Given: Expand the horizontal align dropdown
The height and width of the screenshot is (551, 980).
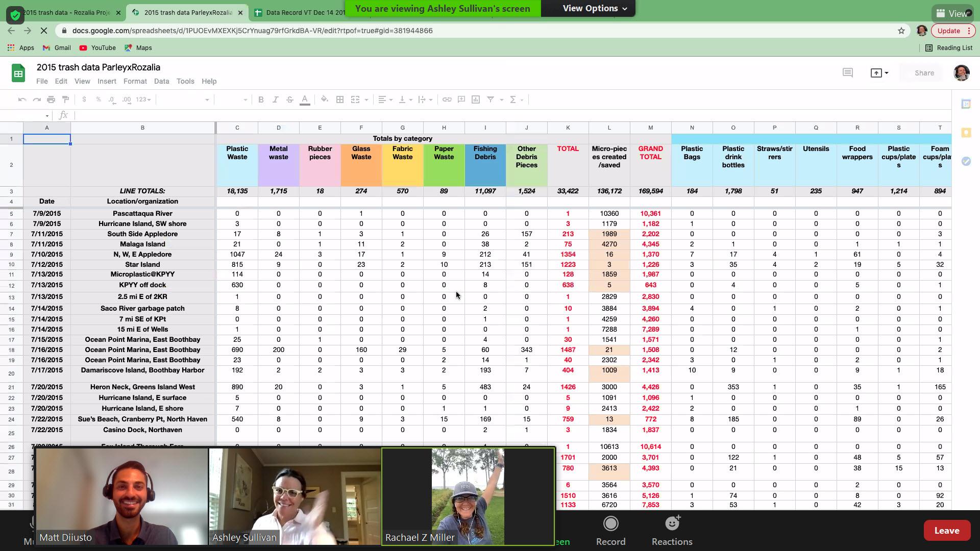Looking at the screenshot, I should pyautogui.click(x=385, y=99).
